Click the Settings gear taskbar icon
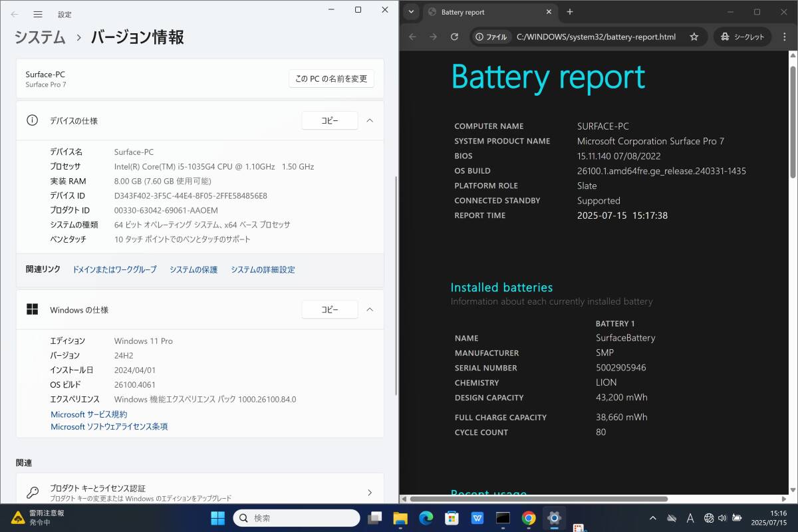 pyautogui.click(x=554, y=517)
